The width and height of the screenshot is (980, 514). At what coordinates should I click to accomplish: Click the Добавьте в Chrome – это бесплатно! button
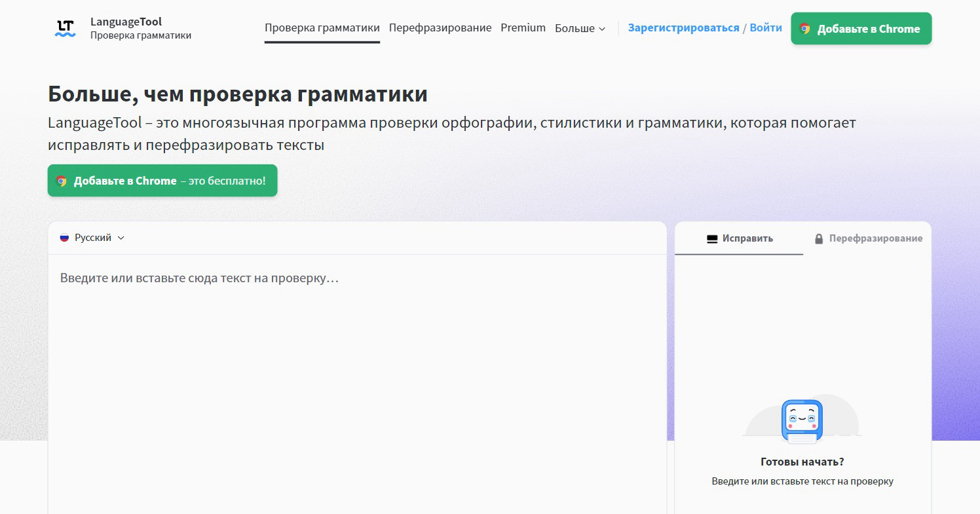(162, 181)
